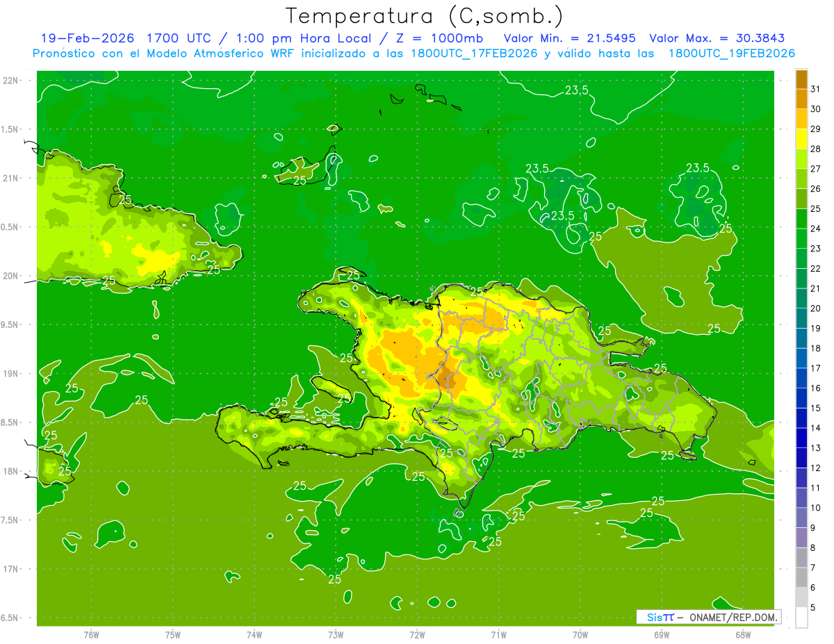Image resolution: width=834 pixels, height=644 pixels.
Task: Select 'Valor Min. = 21.5495' text
Action: 569,38
